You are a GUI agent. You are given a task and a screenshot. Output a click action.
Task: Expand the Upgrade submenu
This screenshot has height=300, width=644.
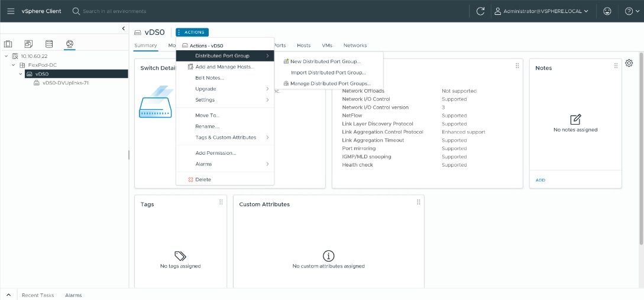pyautogui.click(x=225, y=89)
